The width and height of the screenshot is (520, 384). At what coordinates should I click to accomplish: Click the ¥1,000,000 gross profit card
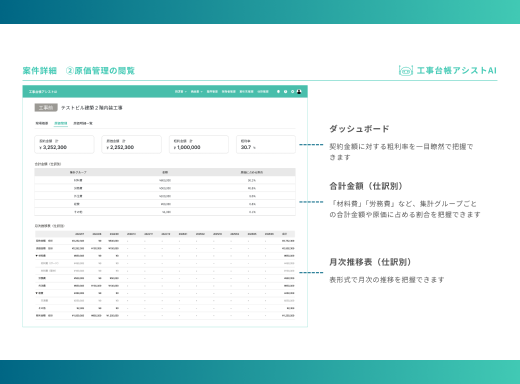click(x=199, y=144)
